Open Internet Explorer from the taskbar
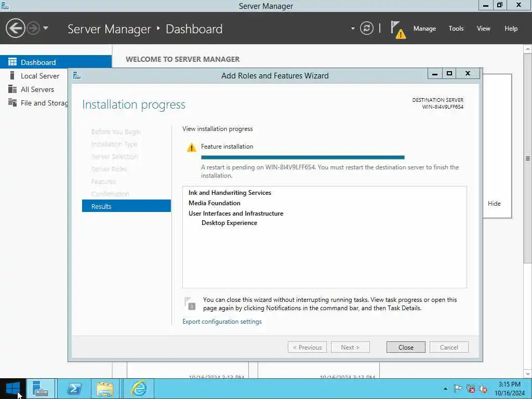The image size is (532, 399). click(x=139, y=389)
